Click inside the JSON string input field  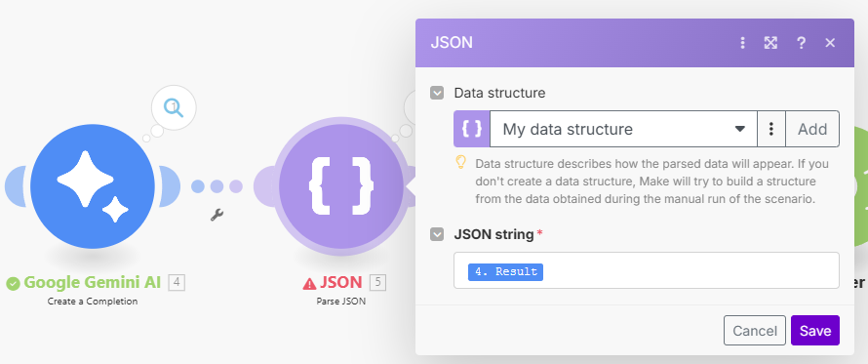pyautogui.click(x=646, y=270)
